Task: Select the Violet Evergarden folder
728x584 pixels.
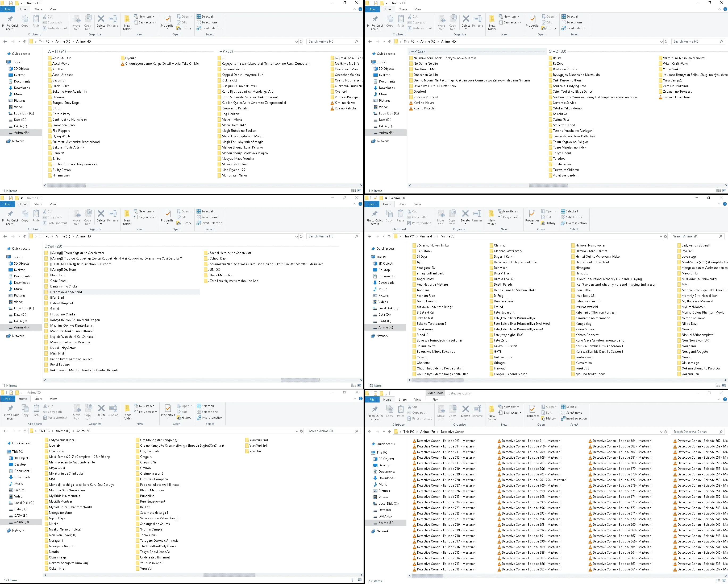Action: (563, 175)
